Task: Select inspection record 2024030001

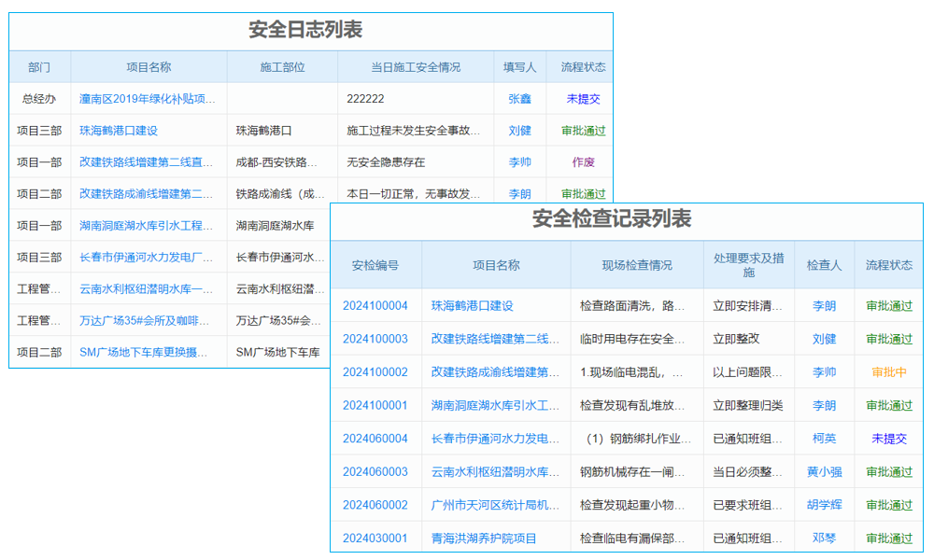Action: [x=375, y=538]
